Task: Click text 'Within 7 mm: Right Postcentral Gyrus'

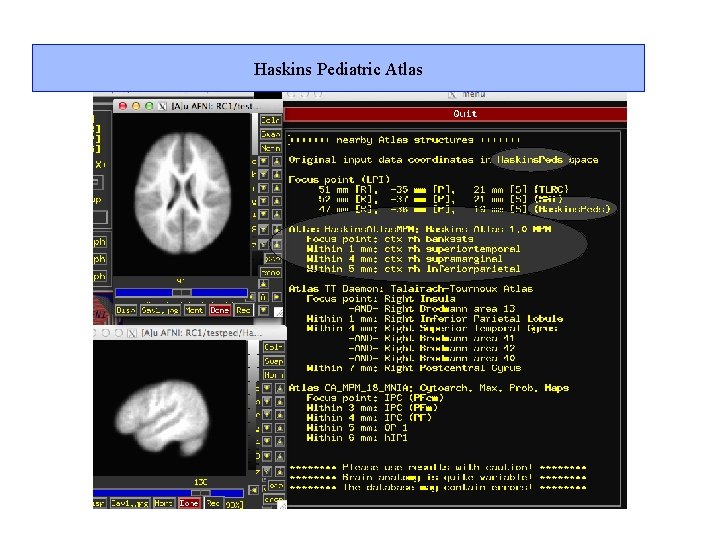Action: coord(414,368)
